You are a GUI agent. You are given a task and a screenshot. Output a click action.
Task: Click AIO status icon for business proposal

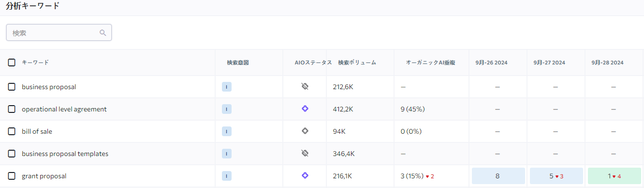point(305,87)
